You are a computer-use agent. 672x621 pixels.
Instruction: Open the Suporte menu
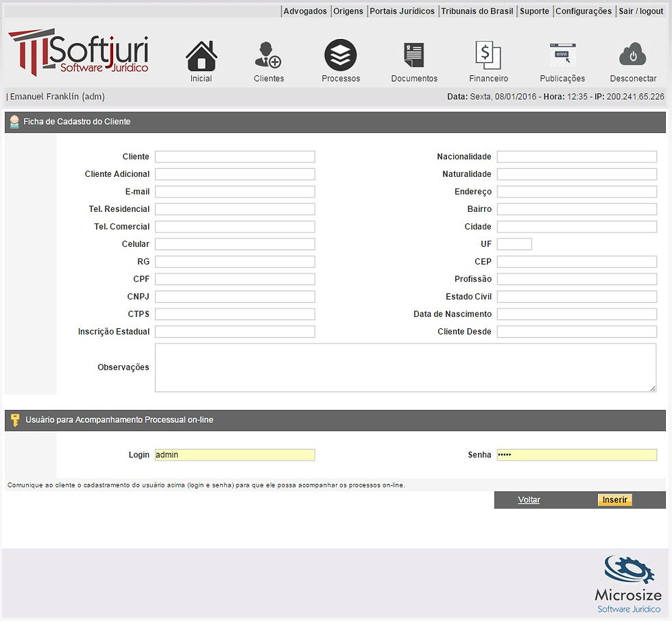tap(534, 11)
